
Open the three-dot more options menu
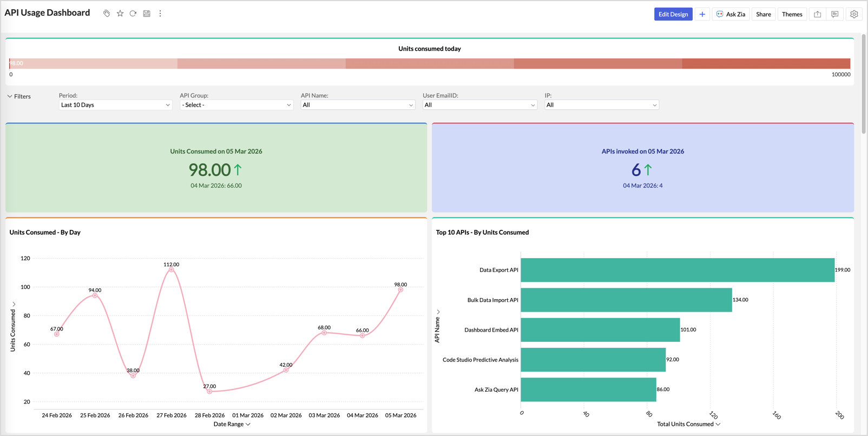pos(160,14)
